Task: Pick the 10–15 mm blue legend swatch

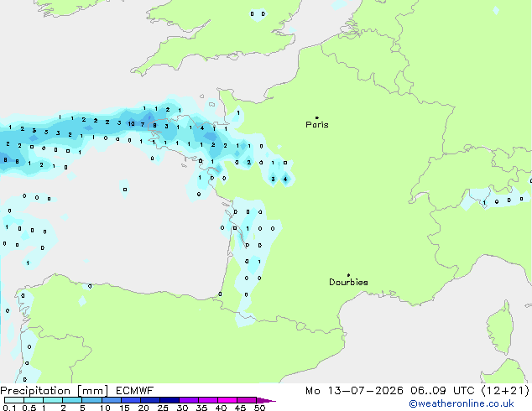Action: pyautogui.click(x=112, y=400)
